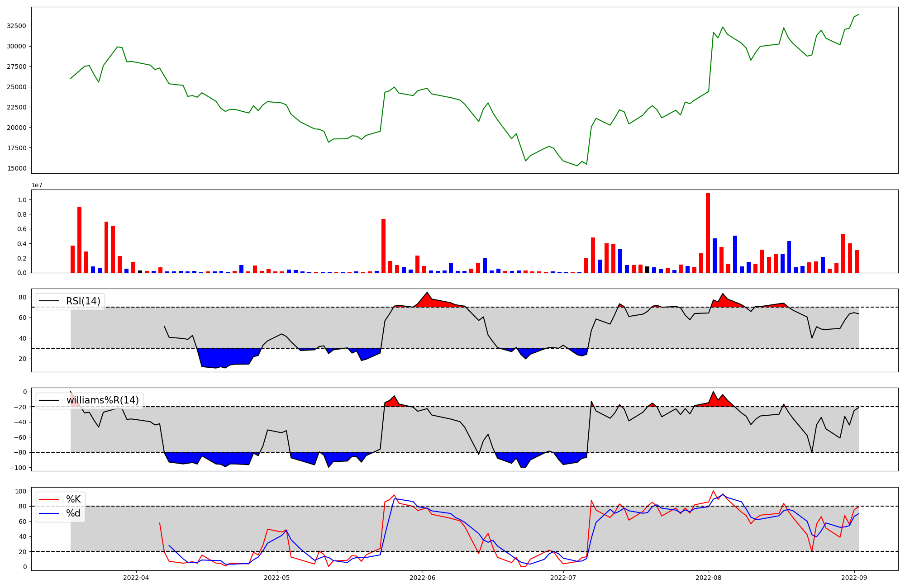Click the red %K line swatch in legend

point(49,499)
